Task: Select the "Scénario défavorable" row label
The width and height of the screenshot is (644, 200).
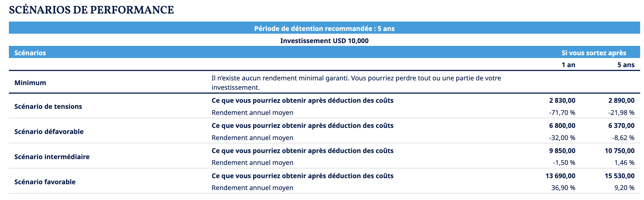Action: coord(49,131)
